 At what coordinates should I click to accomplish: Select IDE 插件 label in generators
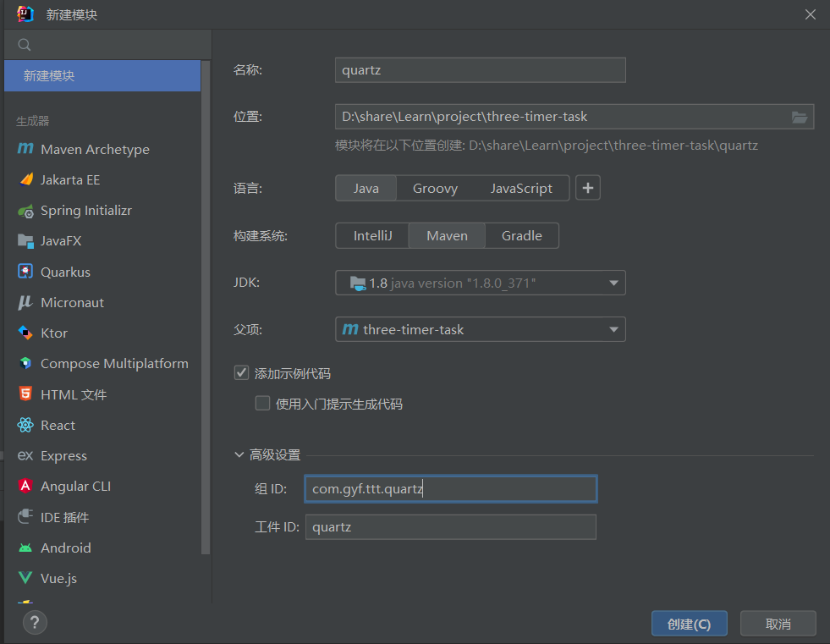tap(64, 517)
